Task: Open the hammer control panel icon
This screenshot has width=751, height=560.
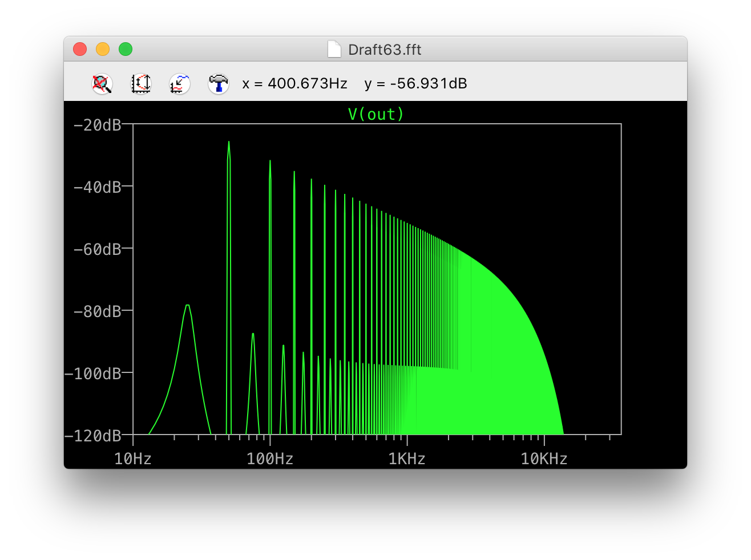Action: 219,84
